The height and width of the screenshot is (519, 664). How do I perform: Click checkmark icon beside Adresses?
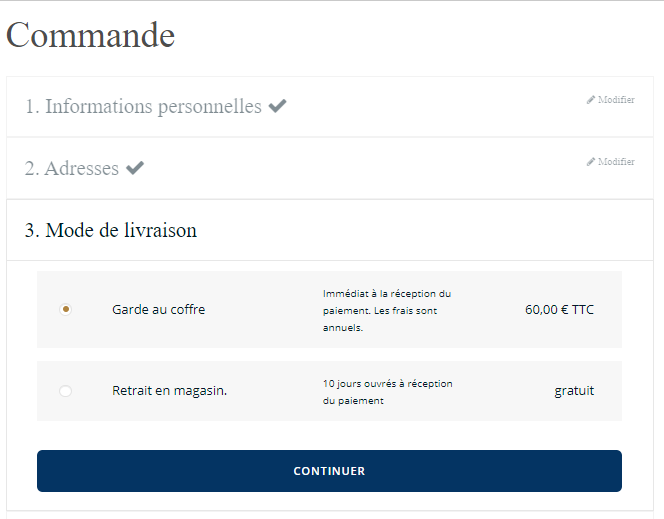click(135, 168)
